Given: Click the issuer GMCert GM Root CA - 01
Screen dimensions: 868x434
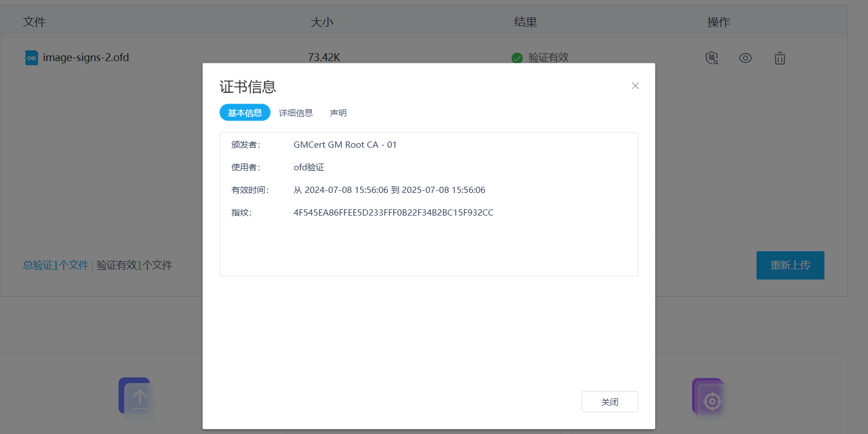Looking at the screenshot, I should coord(345,145).
